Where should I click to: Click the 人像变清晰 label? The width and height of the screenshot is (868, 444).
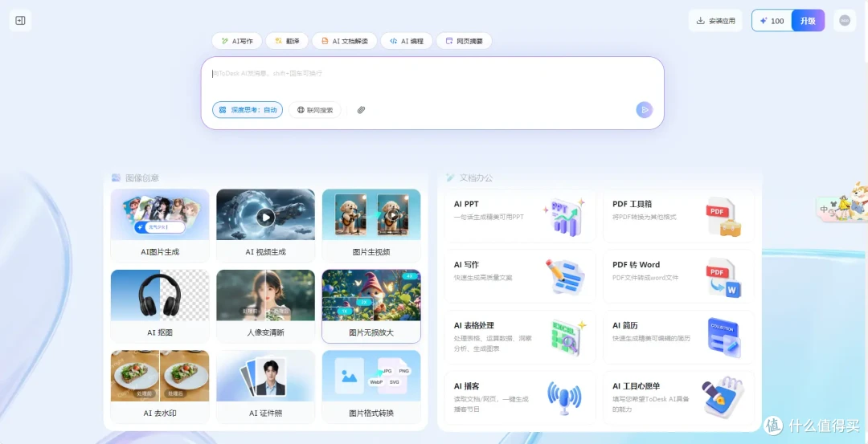coord(266,332)
